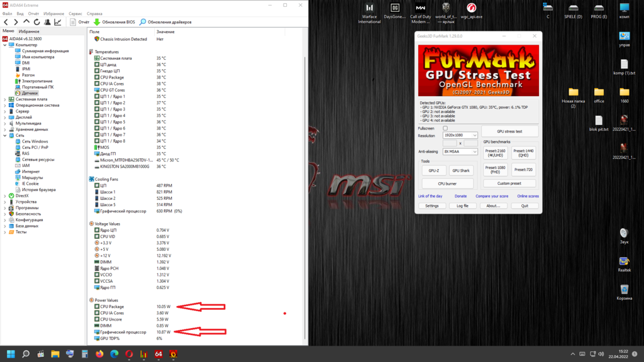The height and width of the screenshot is (362, 644).
Task: Open the CPU burner tool
Action: (447, 184)
